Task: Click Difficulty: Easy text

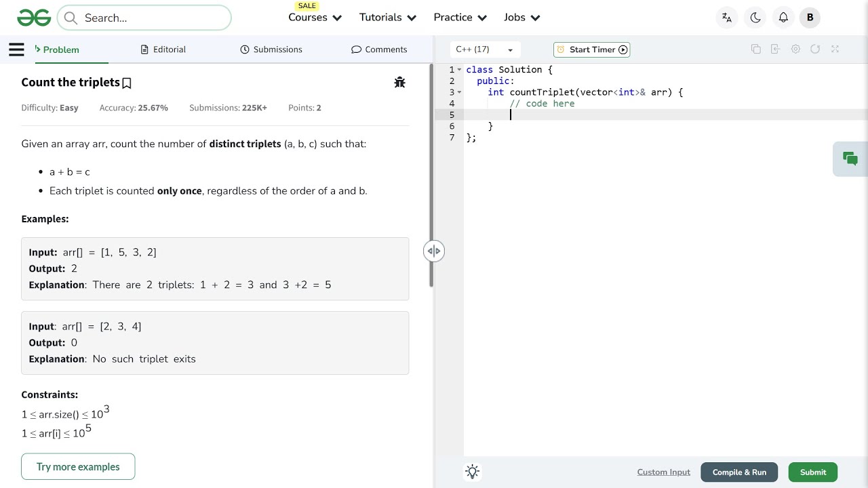Action: tap(50, 108)
